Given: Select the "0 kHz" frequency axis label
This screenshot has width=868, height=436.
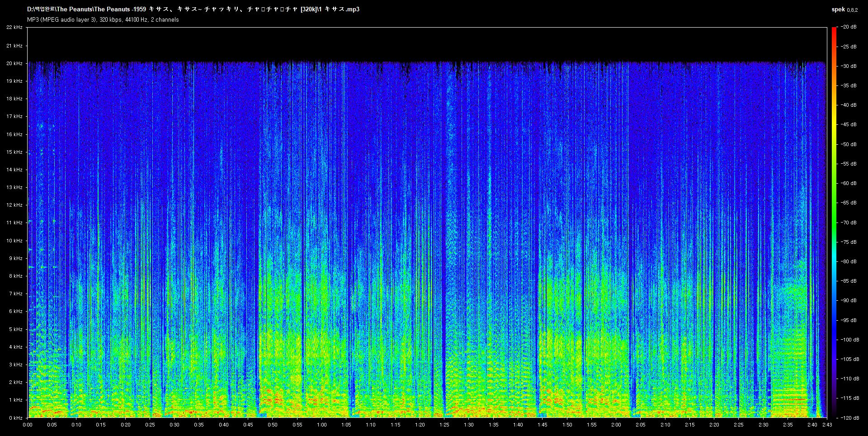Looking at the screenshot, I should pos(16,418).
